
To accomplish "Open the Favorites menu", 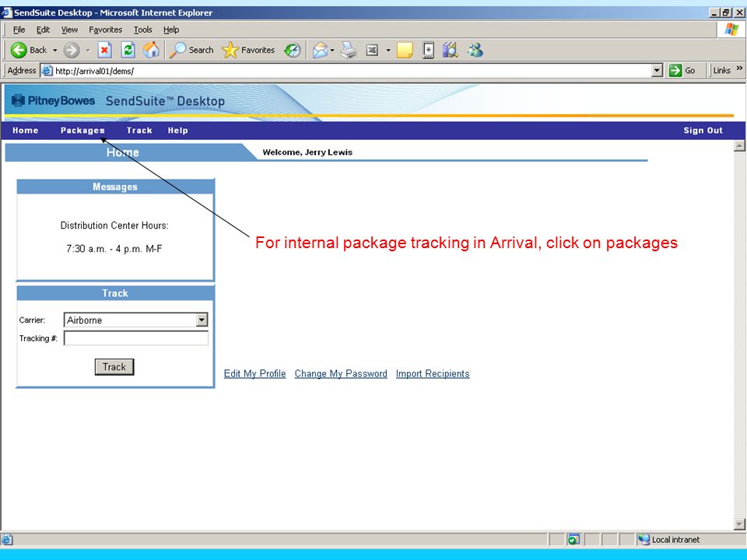I will tap(105, 30).
